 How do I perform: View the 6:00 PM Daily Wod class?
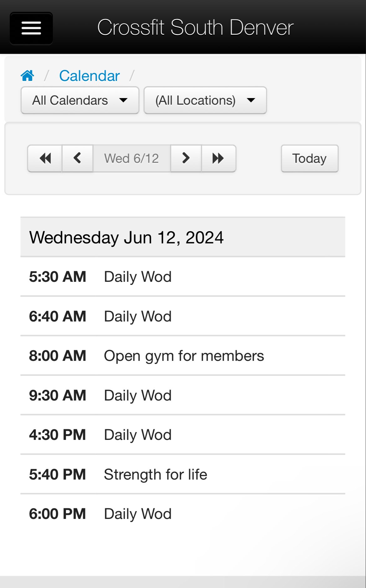pyautogui.click(x=138, y=514)
